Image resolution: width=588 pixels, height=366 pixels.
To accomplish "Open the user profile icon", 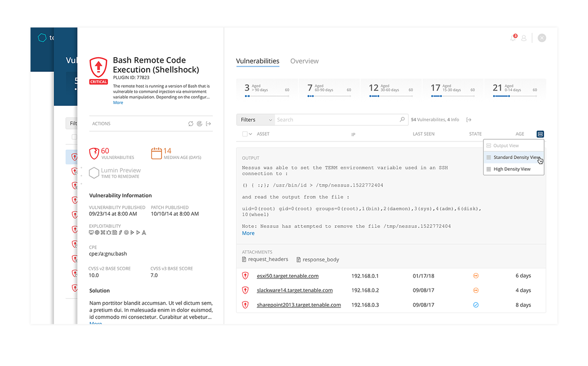I will (524, 38).
